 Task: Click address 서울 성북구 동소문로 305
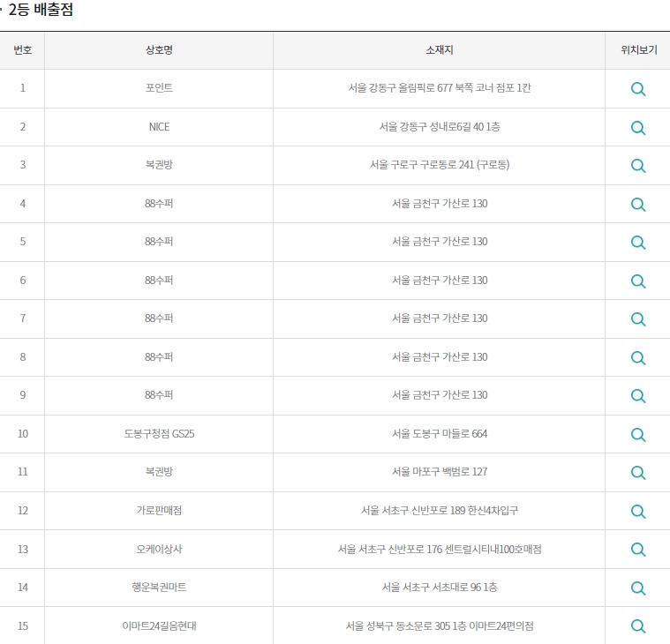click(x=398, y=625)
